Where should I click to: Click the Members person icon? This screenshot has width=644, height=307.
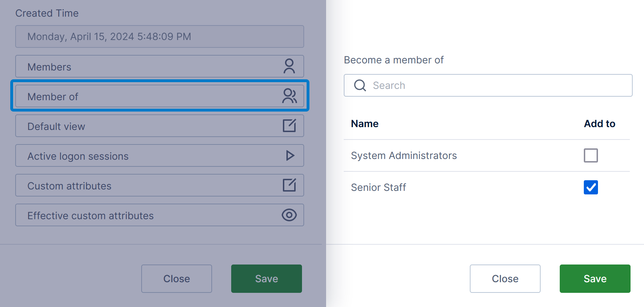click(289, 66)
